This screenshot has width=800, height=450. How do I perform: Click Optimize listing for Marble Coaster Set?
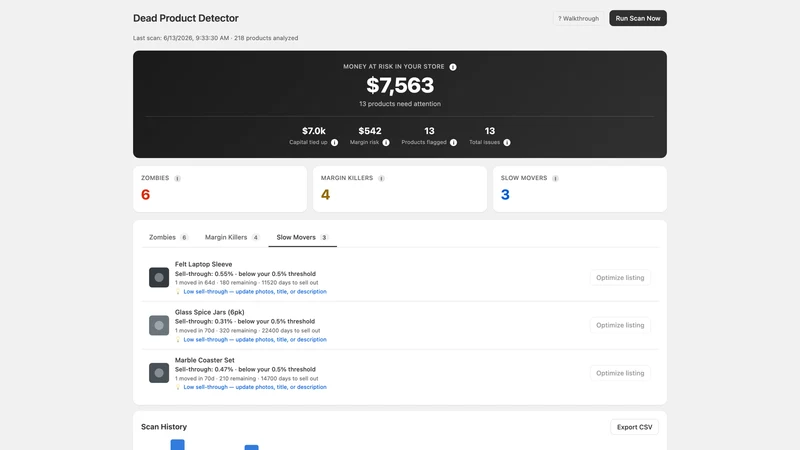click(620, 373)
